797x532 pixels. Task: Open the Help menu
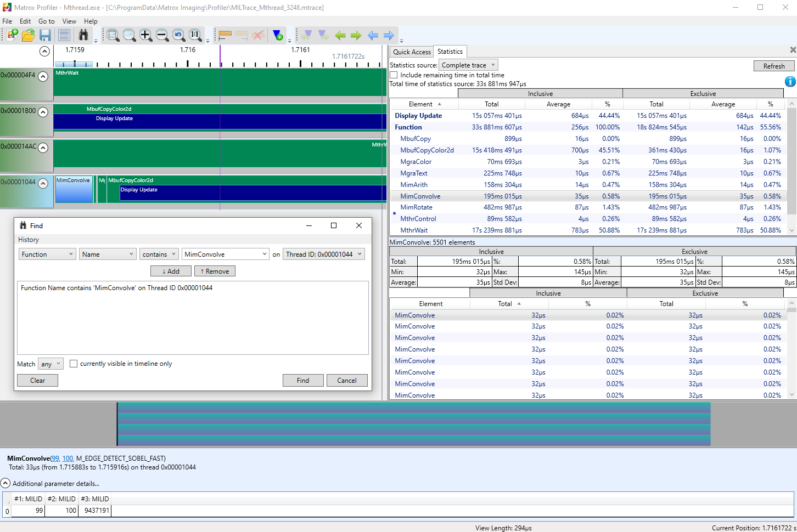[x=91, y=21]
